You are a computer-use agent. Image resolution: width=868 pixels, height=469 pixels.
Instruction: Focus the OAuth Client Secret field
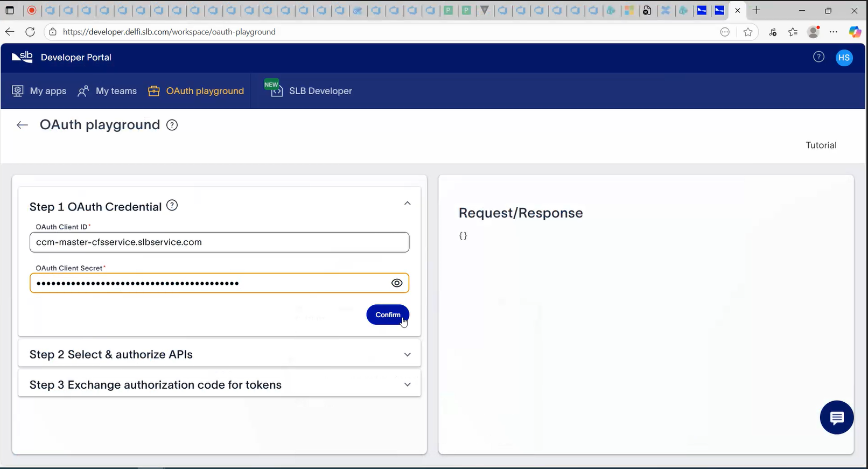[220, 283]
